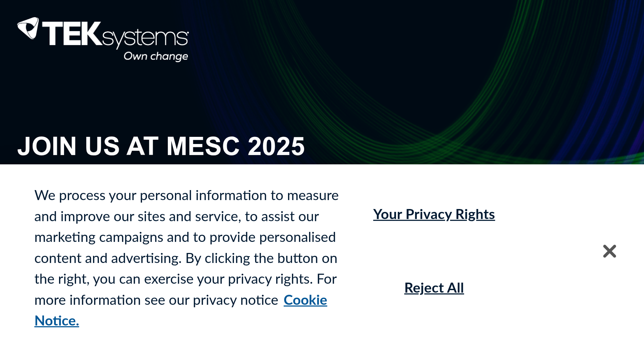Click Your Privacy Rights underlined text

tap(434, 214)
